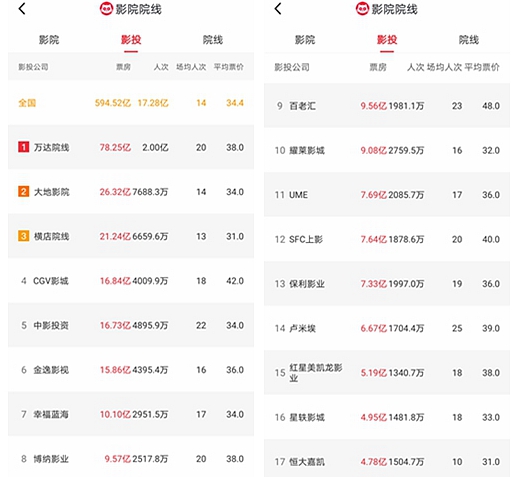Tap the back arrow on the left panel

[x=22, y=9]
